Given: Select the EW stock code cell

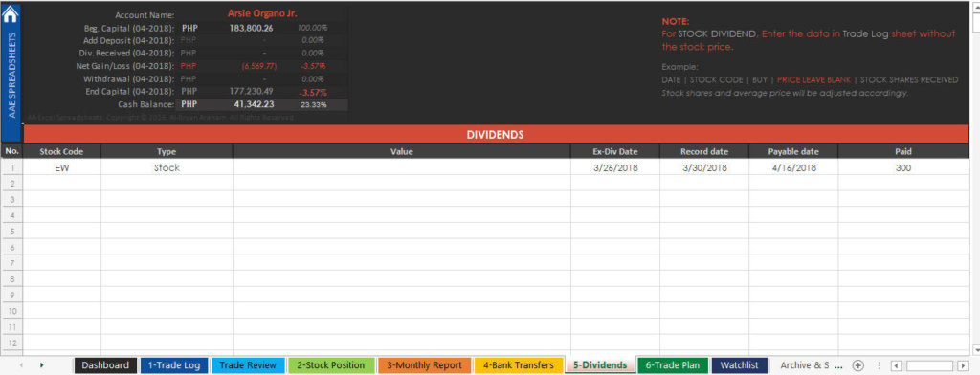Looking at the screenshot, I should pos(61,167).
